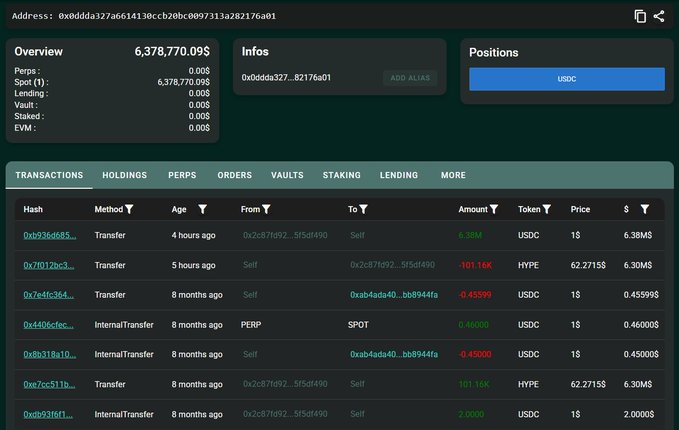Image resolution: width=679 pixels, height=430 pixels.
Task: Open transaction hash 0x8b318a10
Action: coord(50,354)
